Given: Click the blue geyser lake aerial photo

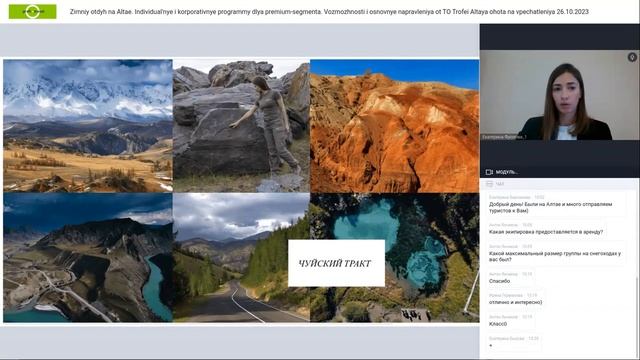Looking at the screenshot, I should tap(395, 258).
